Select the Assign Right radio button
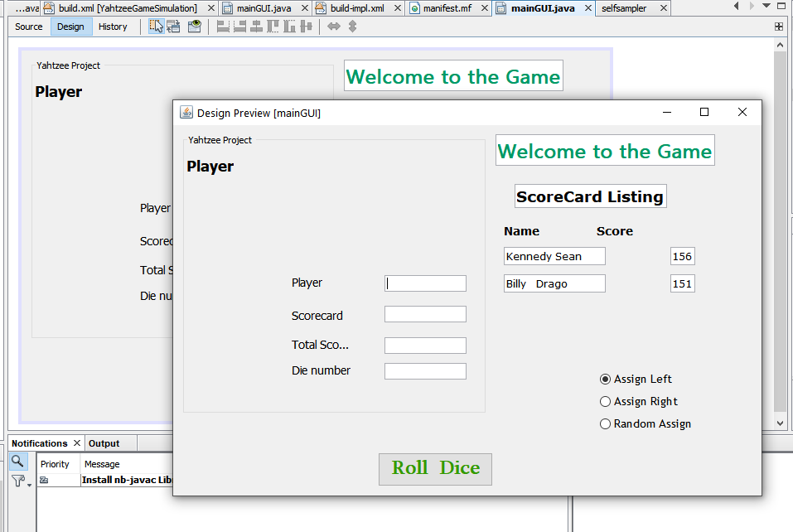 (x=605, y=402)
